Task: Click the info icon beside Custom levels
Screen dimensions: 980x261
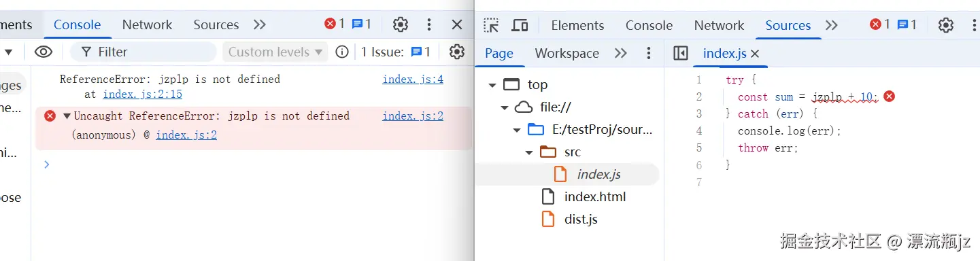Action: [x=342, y=52]
